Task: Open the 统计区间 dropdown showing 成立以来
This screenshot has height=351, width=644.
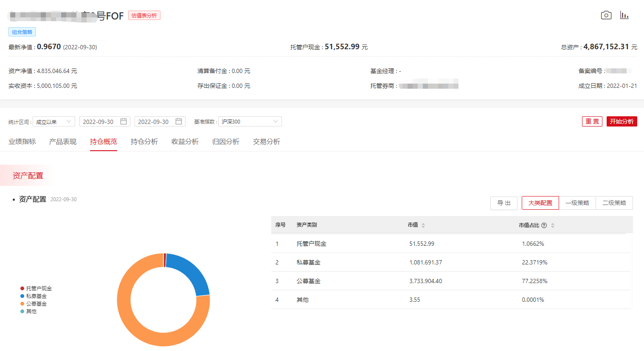Action: tap(53, 121)
